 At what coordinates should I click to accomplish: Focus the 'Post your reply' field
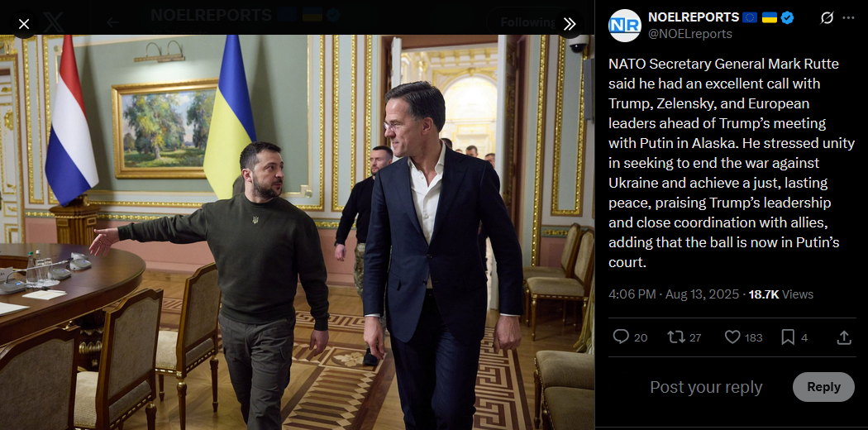(706, 387)
